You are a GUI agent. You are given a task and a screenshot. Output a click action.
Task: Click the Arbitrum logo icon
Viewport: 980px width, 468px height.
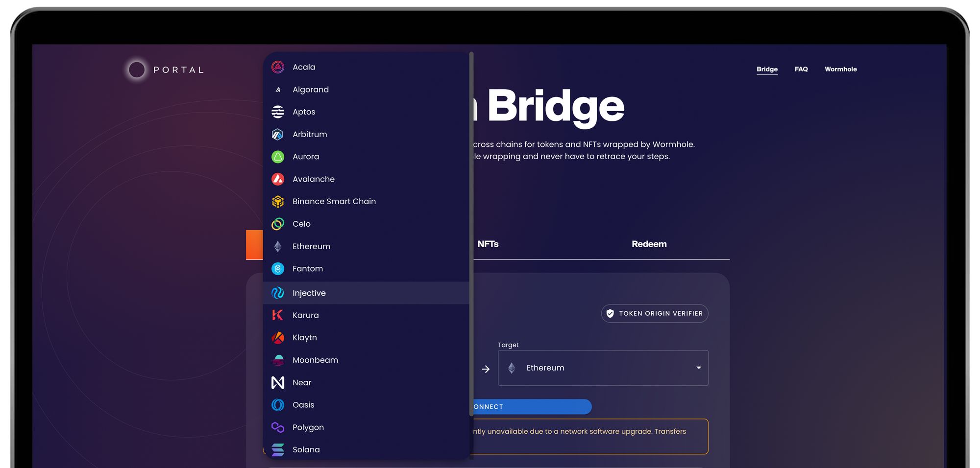coord(278,134)
